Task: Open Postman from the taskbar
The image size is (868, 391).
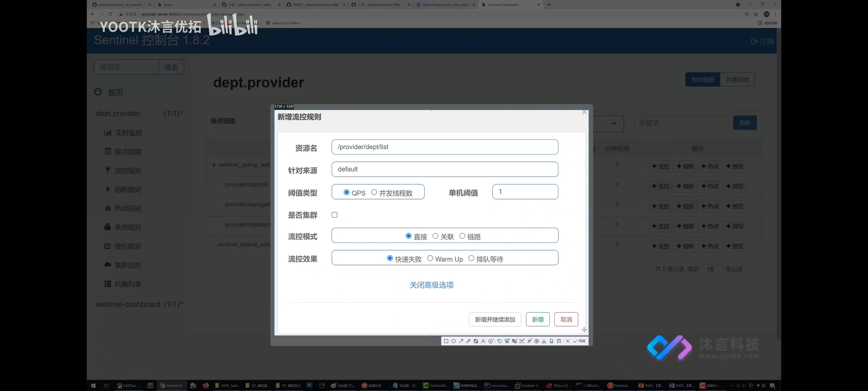Action: coord(618,386)
